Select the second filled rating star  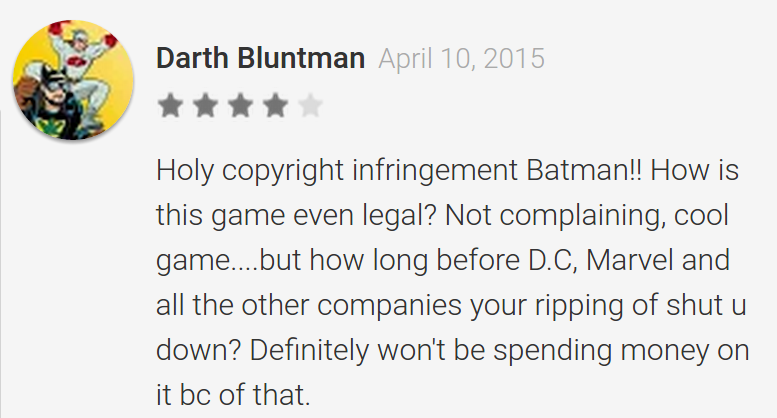205,104
